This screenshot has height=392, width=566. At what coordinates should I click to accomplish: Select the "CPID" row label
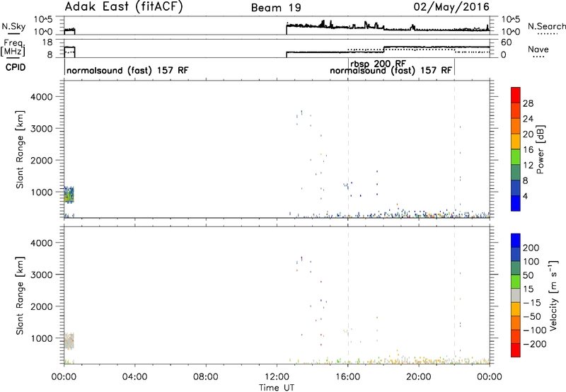(16, 67)
